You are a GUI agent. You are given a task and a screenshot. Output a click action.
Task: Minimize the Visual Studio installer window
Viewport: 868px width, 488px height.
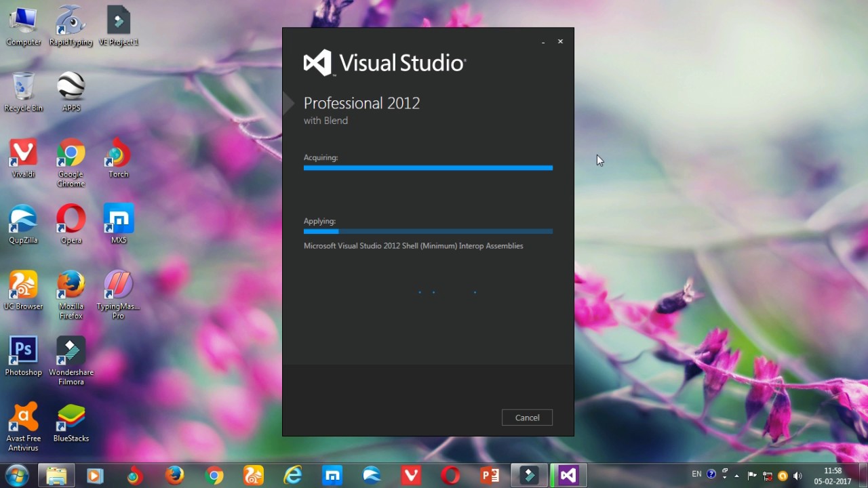pos(543,42)
